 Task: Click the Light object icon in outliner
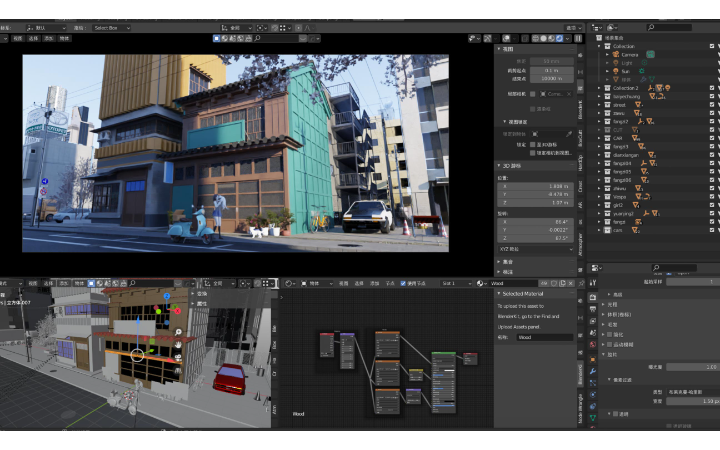coord(616,63)
